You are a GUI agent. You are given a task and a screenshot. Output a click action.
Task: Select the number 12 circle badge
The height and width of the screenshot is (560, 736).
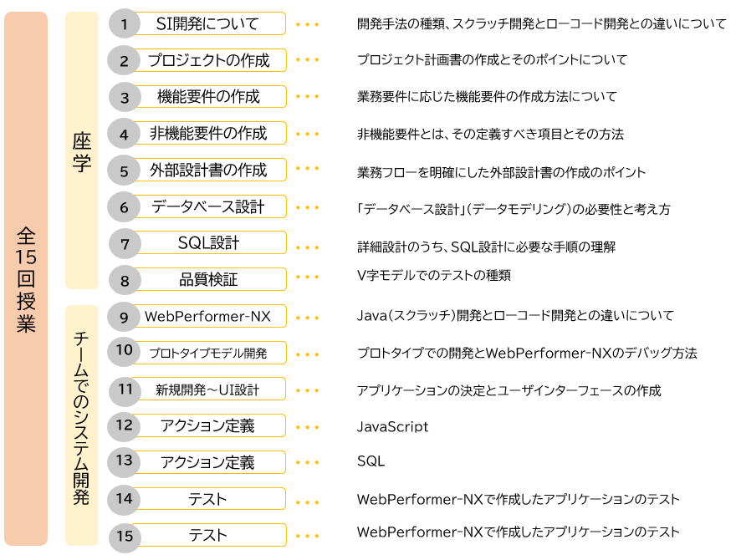pos(125,425)
